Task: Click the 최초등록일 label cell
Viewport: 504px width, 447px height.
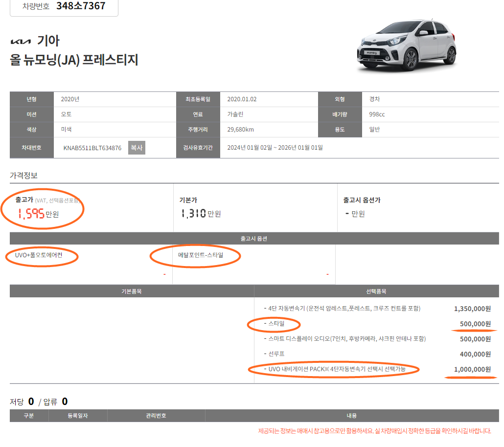Action: click(x=198, y=99)
